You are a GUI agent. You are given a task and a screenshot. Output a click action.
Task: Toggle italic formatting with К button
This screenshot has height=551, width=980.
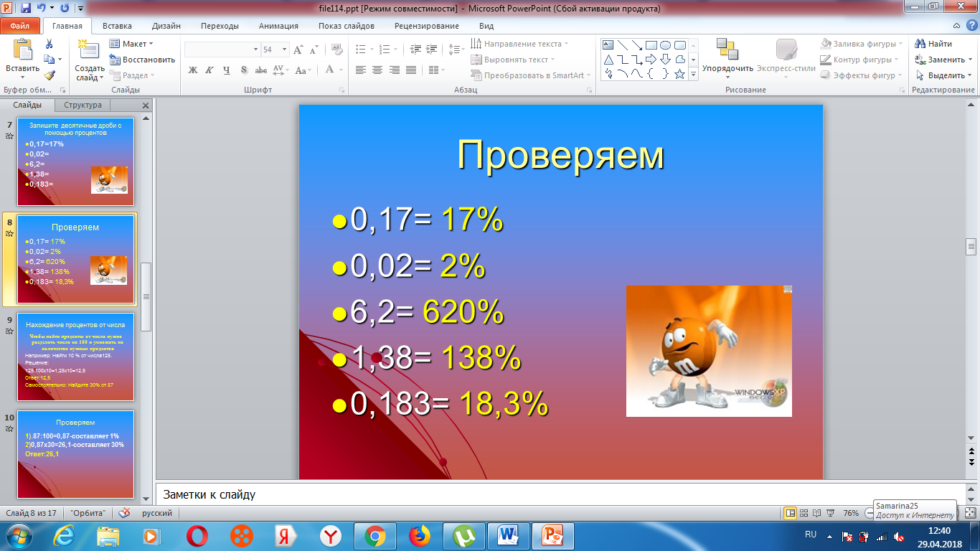pyautogui.click(x=209, y=70)
